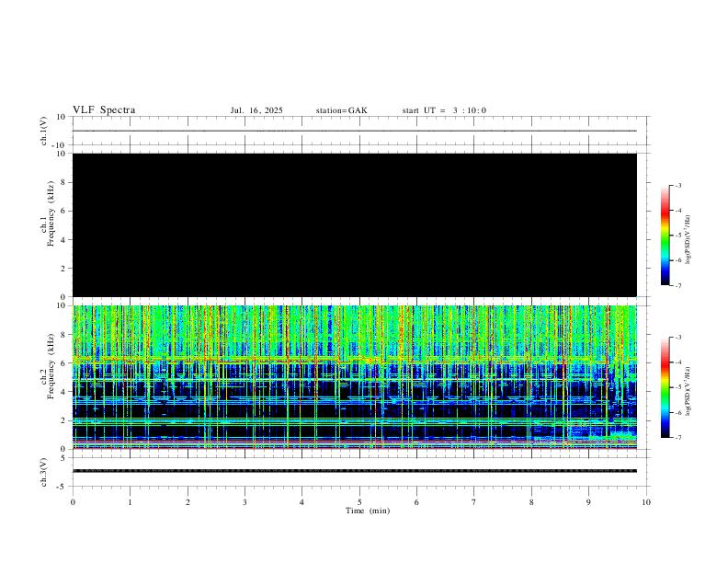Click the black ch.1 spectrogram panel
Viewport: 728px width, 563px height.
click(x=355, y=224)
